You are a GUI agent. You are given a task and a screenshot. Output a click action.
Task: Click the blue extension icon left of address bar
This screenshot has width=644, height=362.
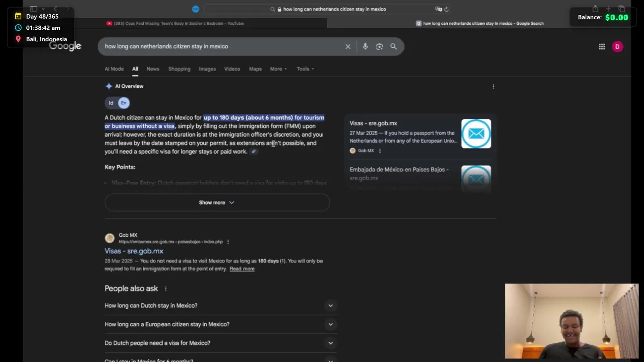[x=196, y=9]
